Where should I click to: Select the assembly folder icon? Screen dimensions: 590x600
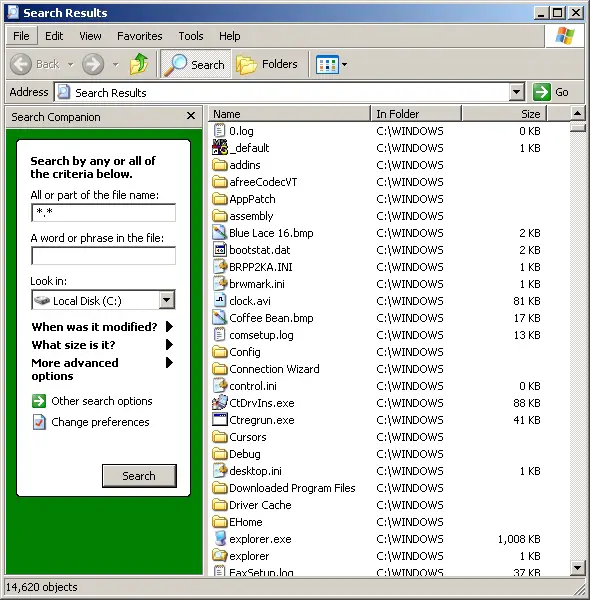pos(220,216)
